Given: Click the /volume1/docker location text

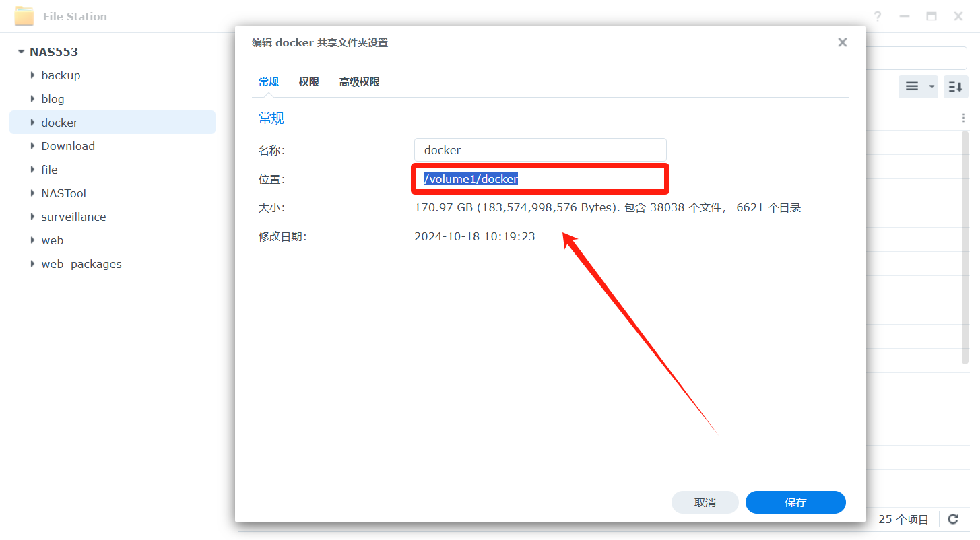Looking at the screenshot, I should (x=471, y=179).
